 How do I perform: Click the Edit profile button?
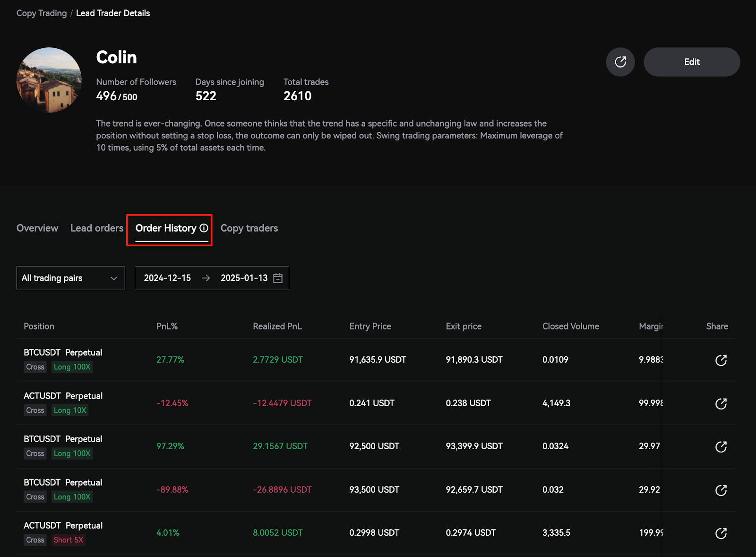tap(691, 62)
